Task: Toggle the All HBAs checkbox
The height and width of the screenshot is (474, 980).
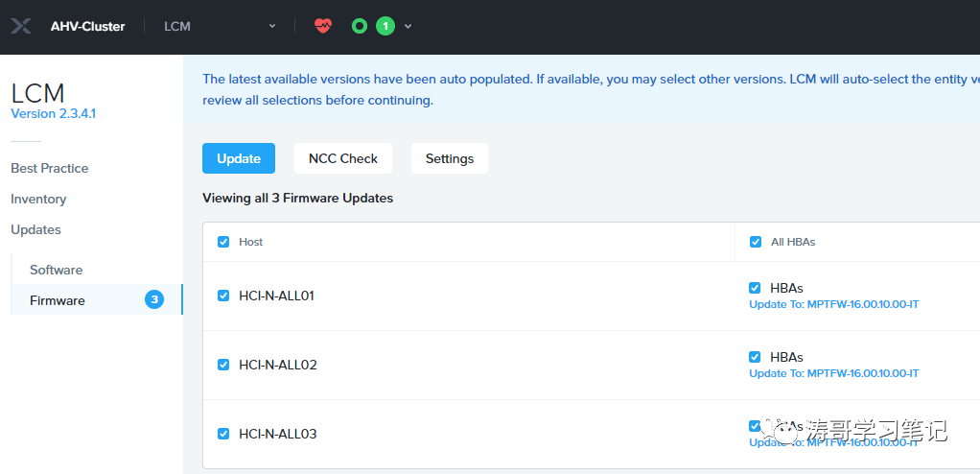Action: pyautogui.click(x=755, y=242)
